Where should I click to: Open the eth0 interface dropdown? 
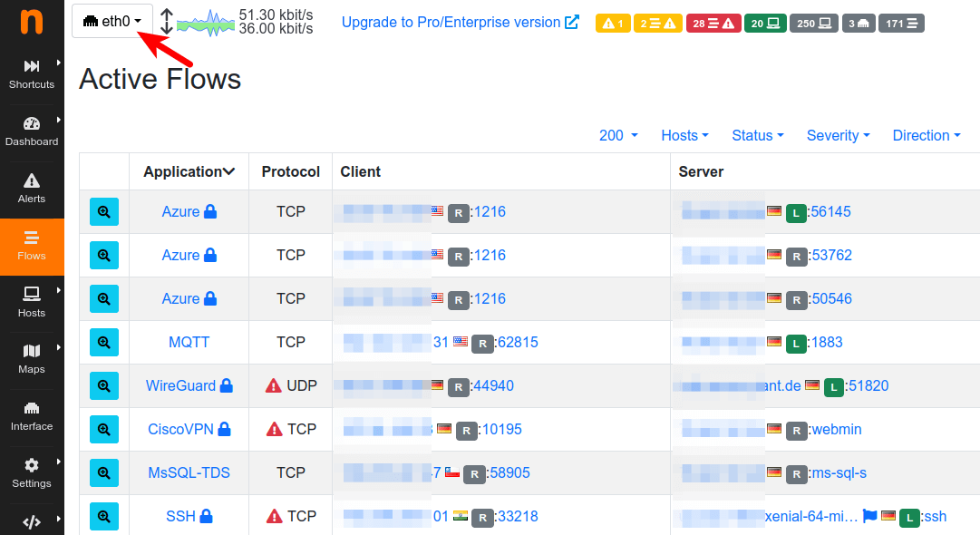point(112,21)
